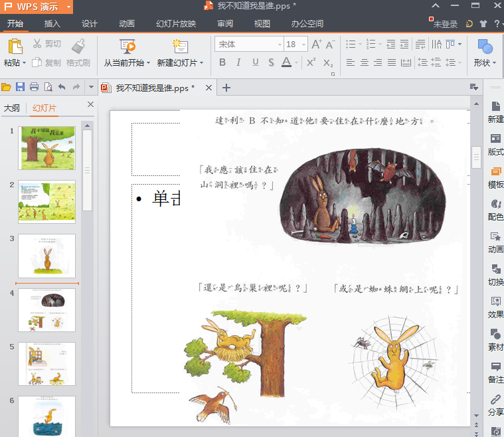Click the font color A swatch
504x437 pixels.
[286, 62]
